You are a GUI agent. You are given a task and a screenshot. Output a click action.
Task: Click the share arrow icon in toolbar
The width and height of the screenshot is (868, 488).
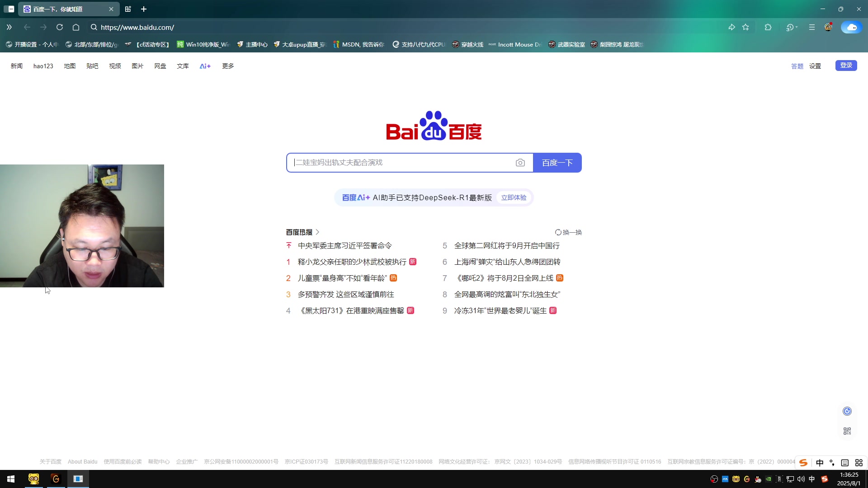click(731, 27)
